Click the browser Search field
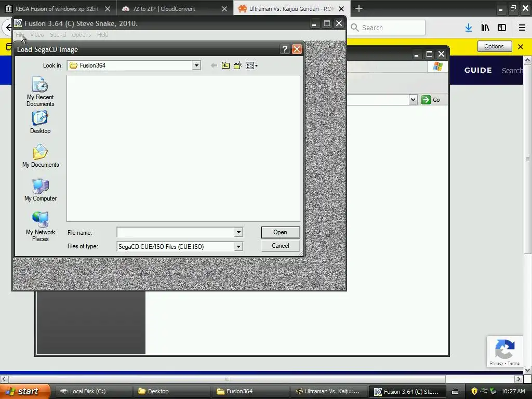532x399 pixels. click(x=387, y=28)
